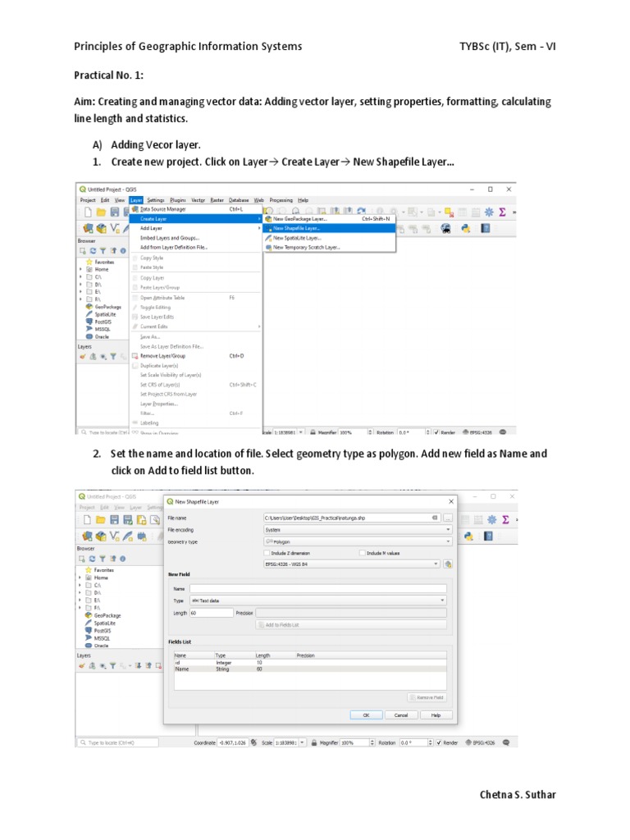This screenshot has height=840, width=630.
Task: Click the New Temporary Scratch Layer icon
Action: tap(267, 247)
